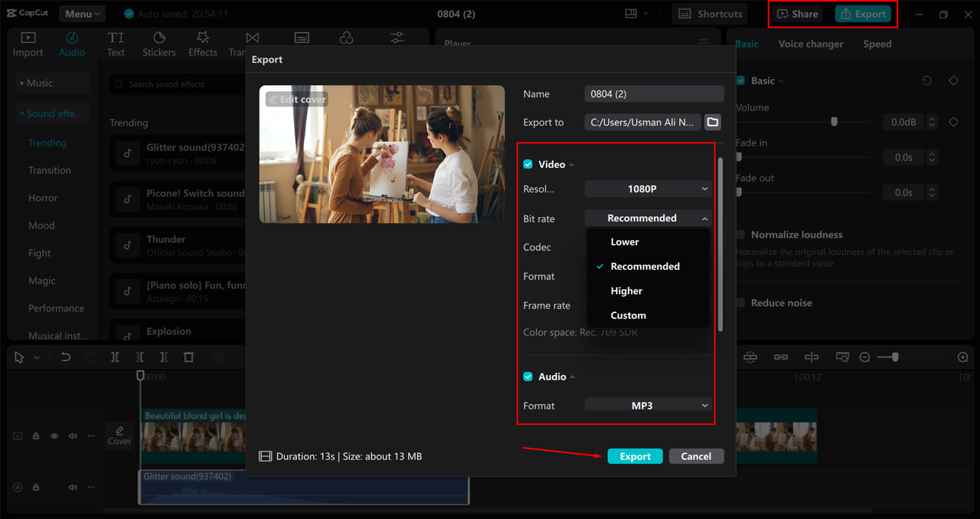The width and height of the screenshot is (980, 519).
Task: Lock the video track
Action: (x=36, y=436)
